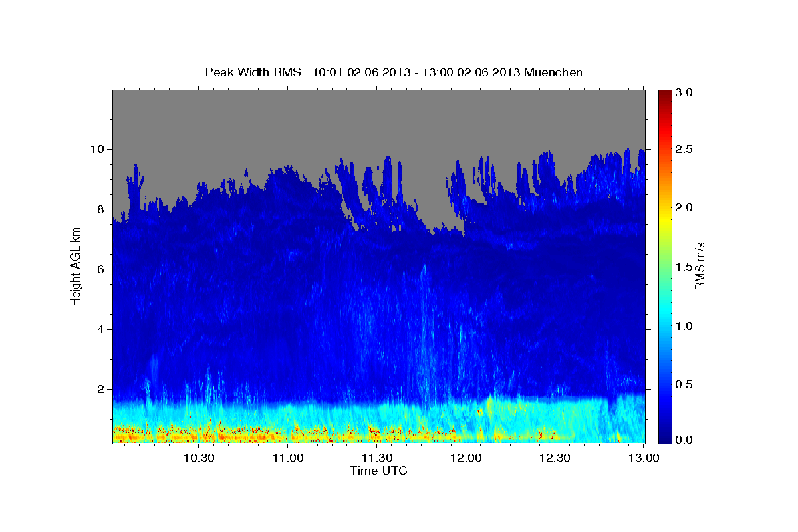Click the '11:30' time tick label
This screenshot has height=532, width=798.
[x=377, y=458]
